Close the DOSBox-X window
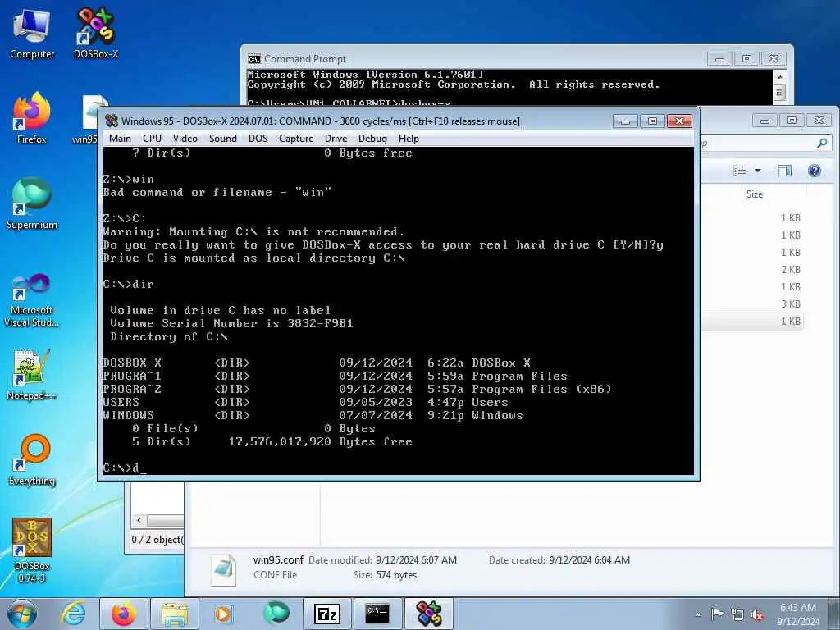 pyautogui.click(x=679, y=121)
